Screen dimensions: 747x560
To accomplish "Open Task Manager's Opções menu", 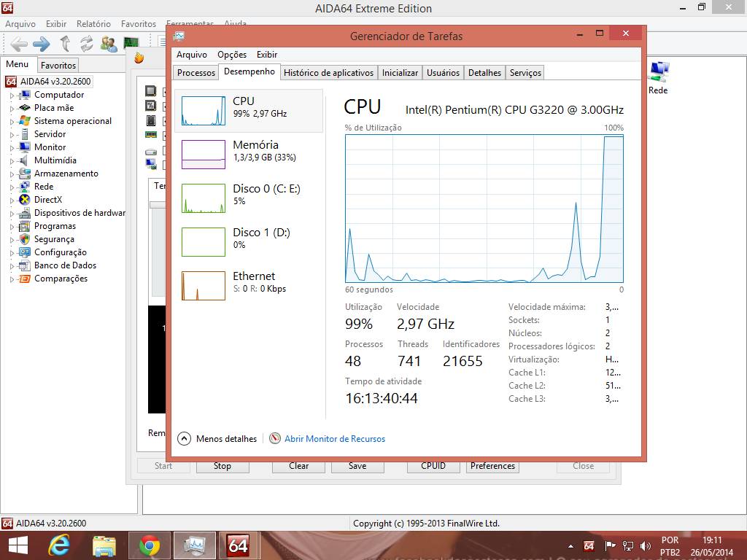I will 232,54.
